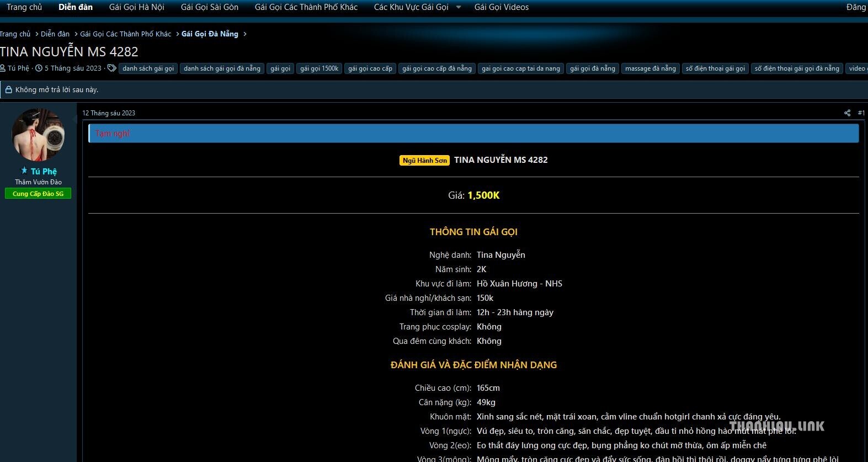Click the user icon before author Tú Phệ
Screen dimensions: 868x462
click(x=3, y=68)
